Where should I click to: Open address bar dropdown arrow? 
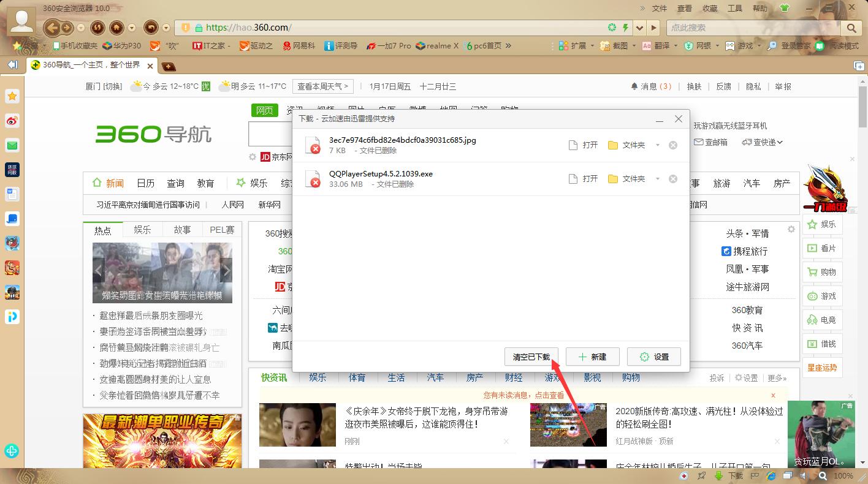[640, 28]
